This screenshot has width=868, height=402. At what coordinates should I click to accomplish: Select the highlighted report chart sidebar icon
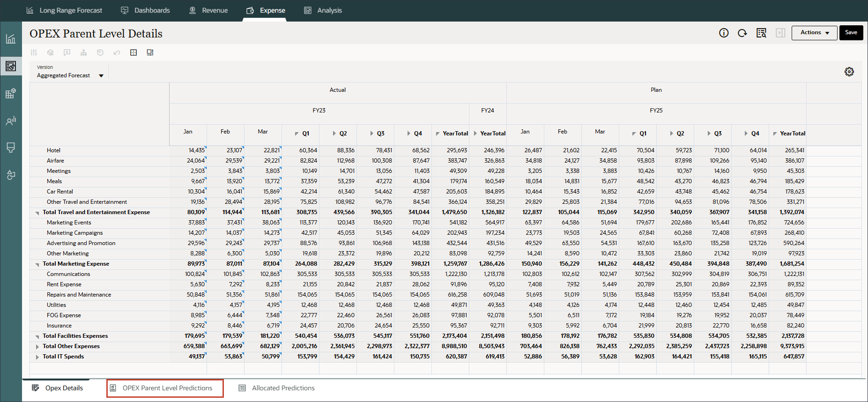[x=11, y=66]
